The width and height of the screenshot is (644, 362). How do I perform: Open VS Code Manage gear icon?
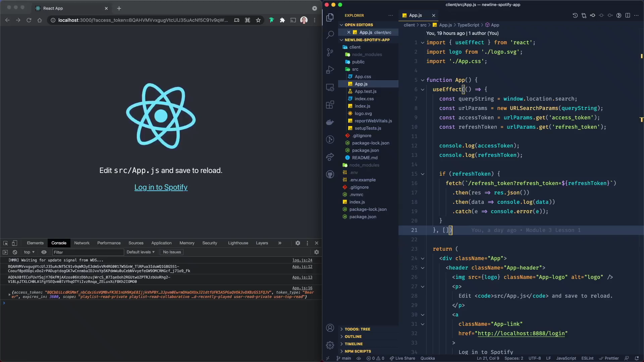pos(330,345)
